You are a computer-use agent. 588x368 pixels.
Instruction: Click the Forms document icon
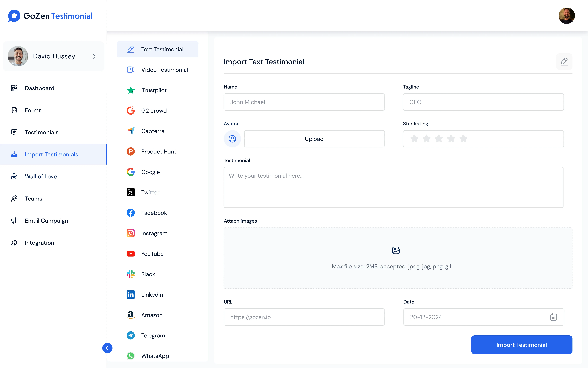(x=14, y=110)
